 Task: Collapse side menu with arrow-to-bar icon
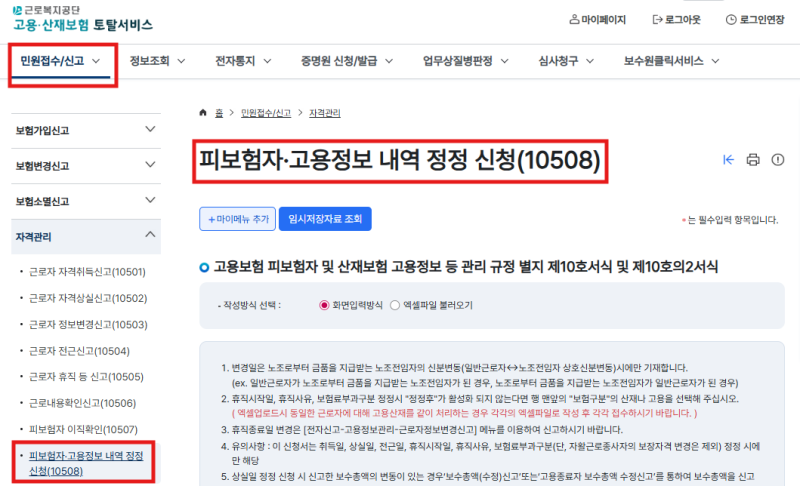[728, 160]
